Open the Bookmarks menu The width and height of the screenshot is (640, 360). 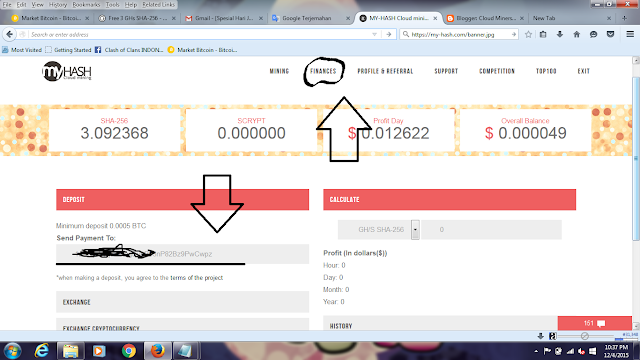(x=86, y=4)
